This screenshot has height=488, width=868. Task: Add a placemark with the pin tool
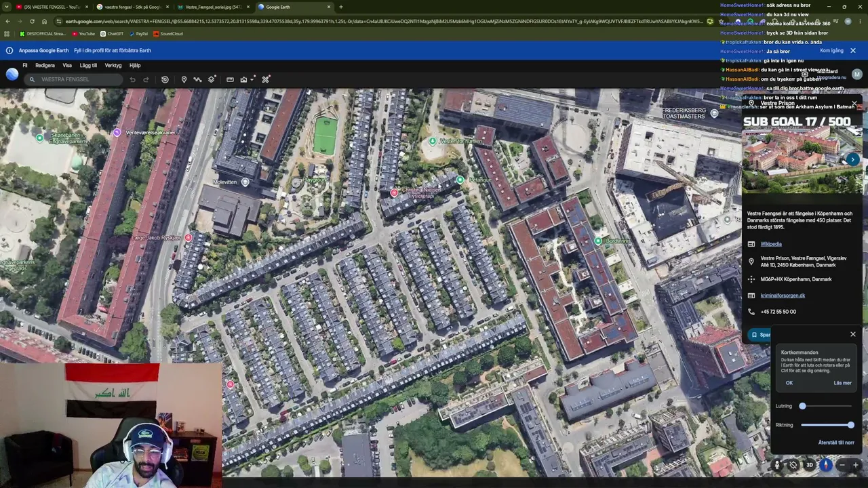184,79
